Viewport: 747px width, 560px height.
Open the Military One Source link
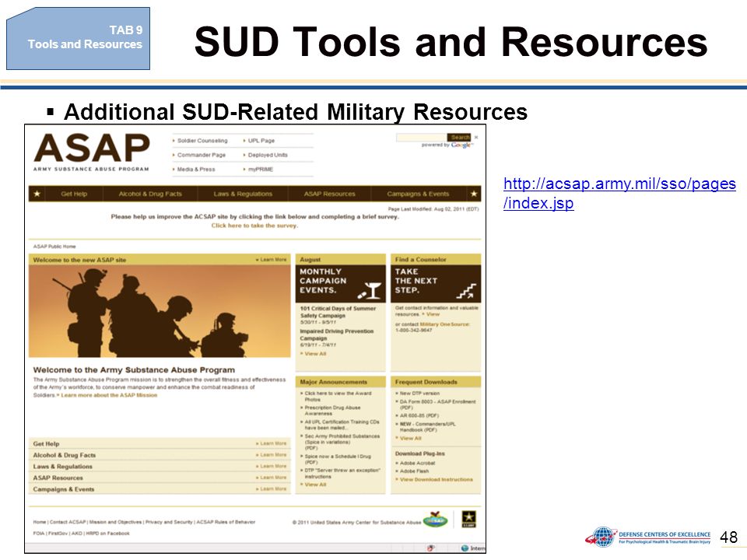click(444, 324)
